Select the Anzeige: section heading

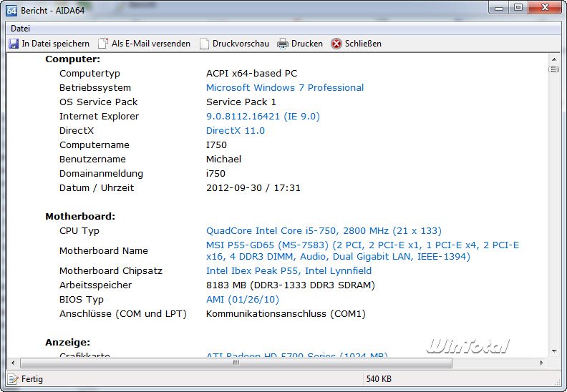(x=67, y=343)
